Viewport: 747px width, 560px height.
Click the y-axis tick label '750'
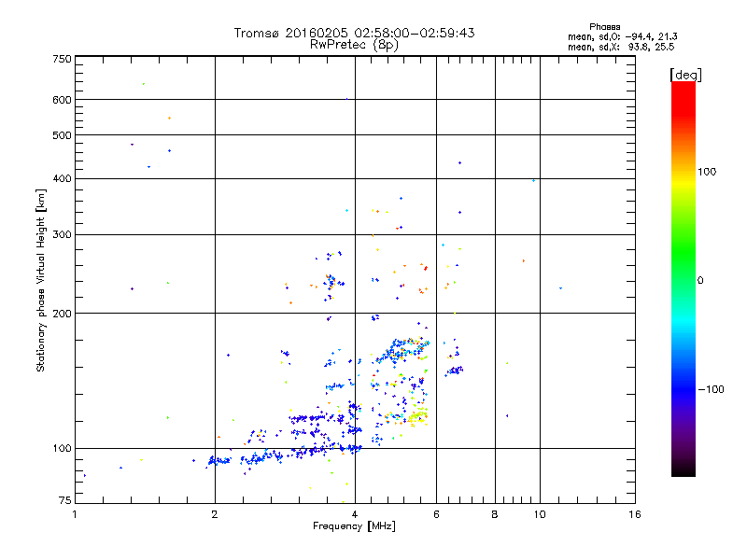pyautogui.click(x=62, y=59)
